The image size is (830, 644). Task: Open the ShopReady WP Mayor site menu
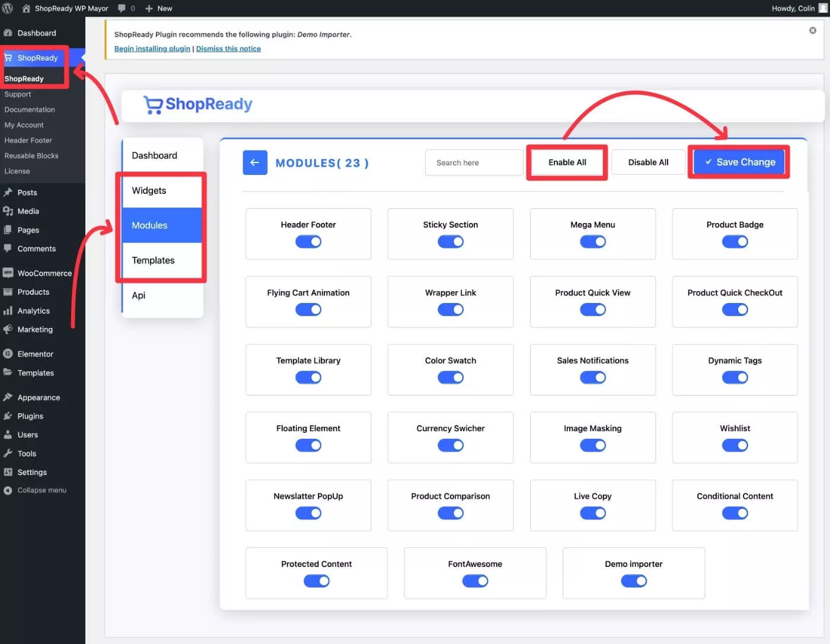coord(65,8)
